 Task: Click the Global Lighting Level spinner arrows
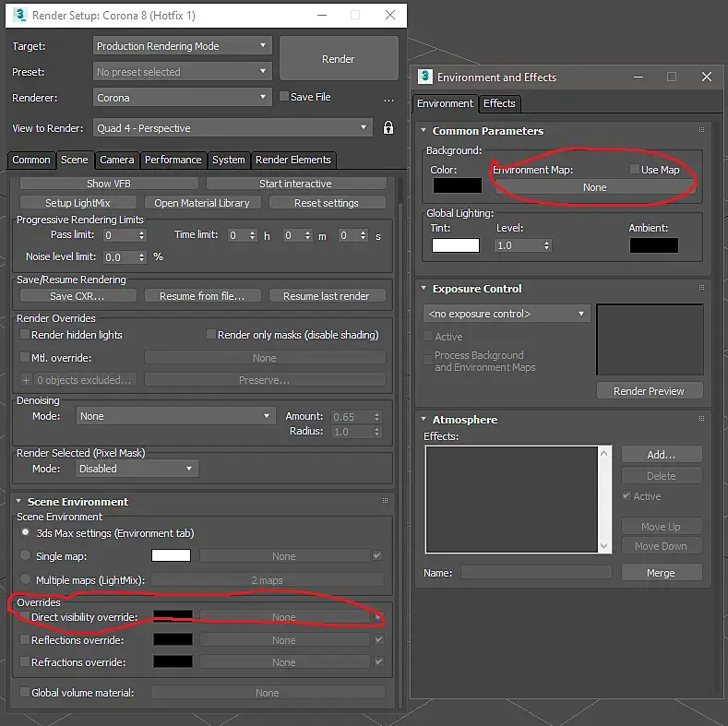pyautogui.click(x=547, y=245)
